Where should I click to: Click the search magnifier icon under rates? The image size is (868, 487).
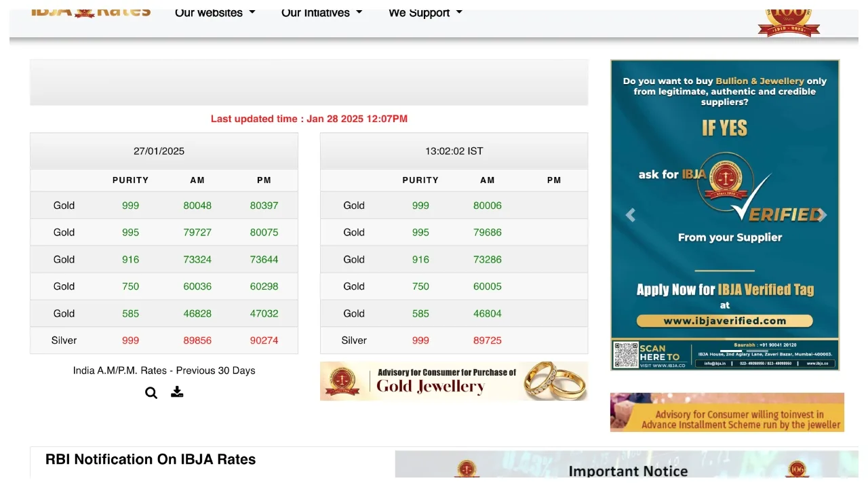[151, 393]
